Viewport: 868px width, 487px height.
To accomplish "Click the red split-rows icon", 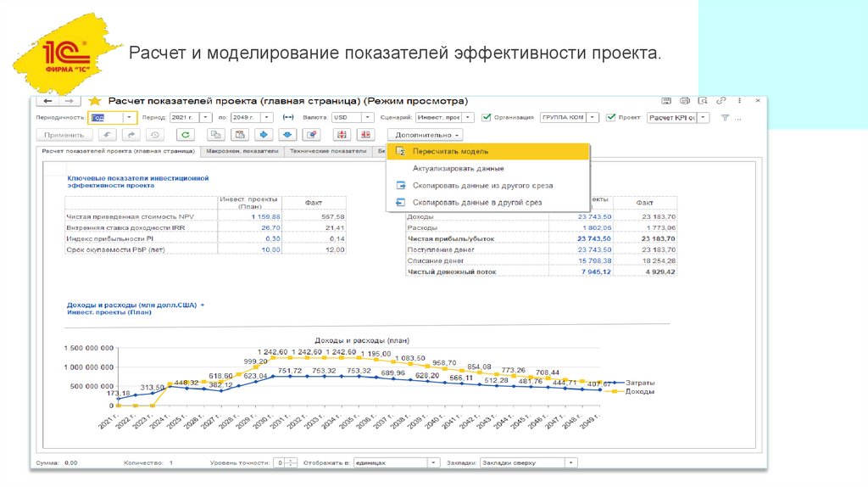I will (x=342, y=135).
